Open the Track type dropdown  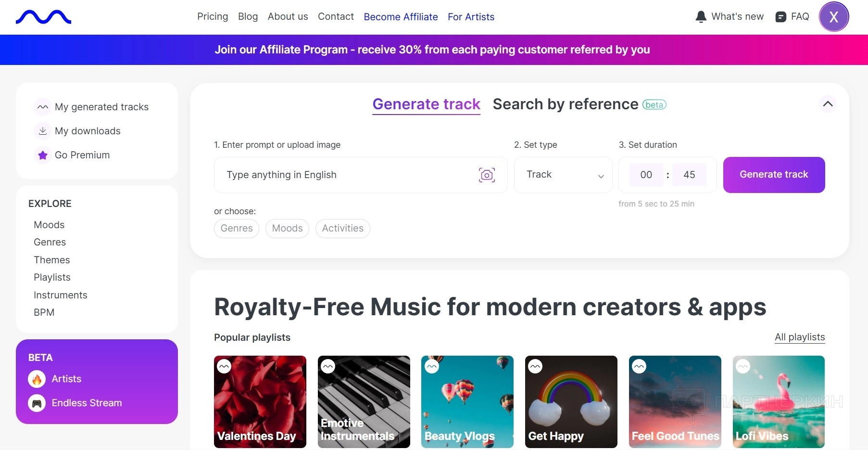click(563, 175)
